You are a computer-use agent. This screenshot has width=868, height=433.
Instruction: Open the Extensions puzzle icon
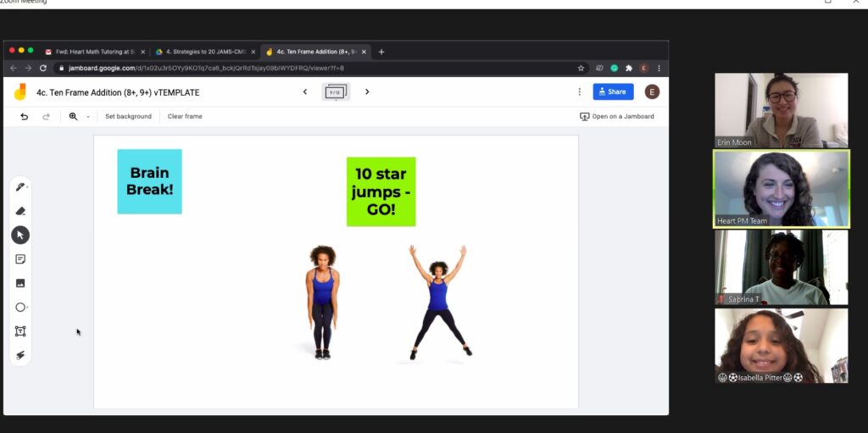[628, 68]
